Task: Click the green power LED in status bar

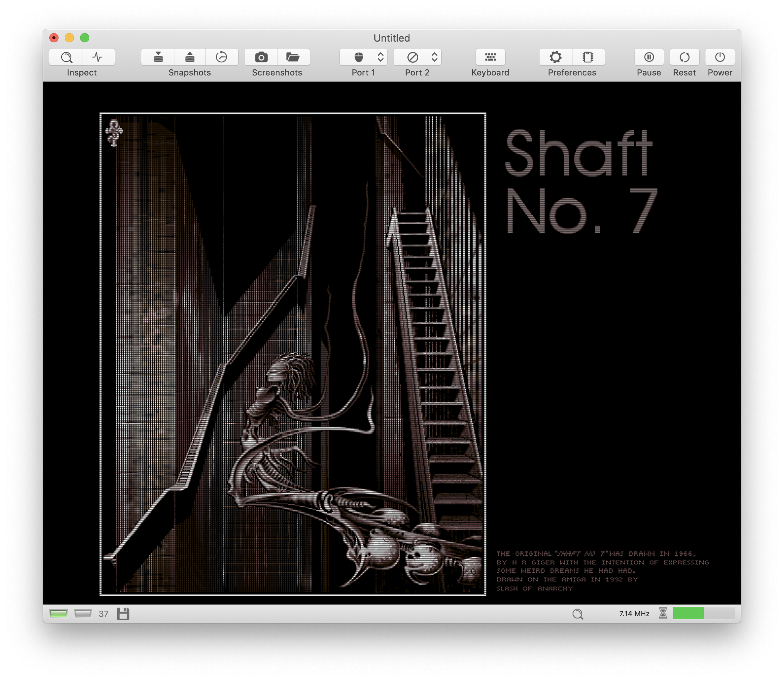Action: [59, 613]
